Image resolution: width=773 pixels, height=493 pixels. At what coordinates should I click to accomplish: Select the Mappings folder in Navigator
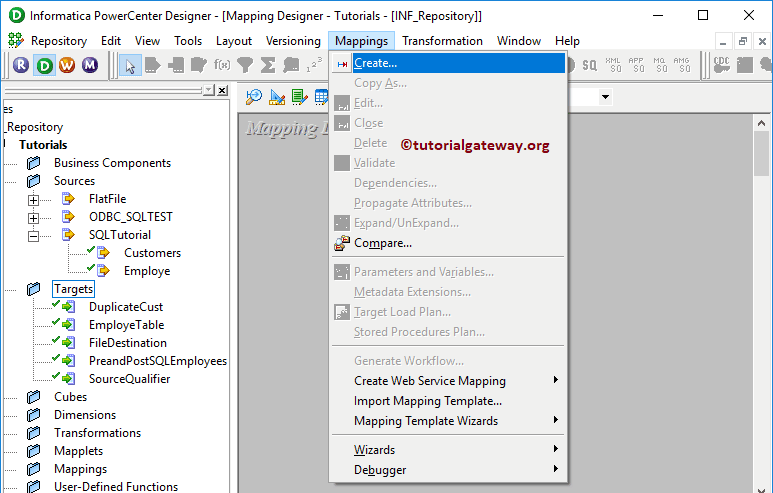[x=80, y=469]
